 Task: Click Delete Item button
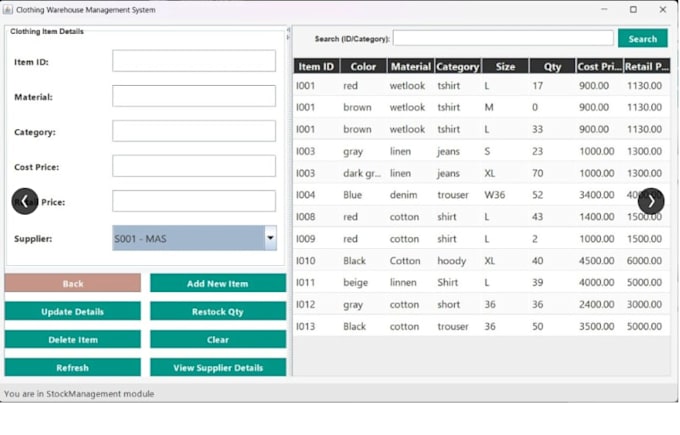tap(73, 339)
